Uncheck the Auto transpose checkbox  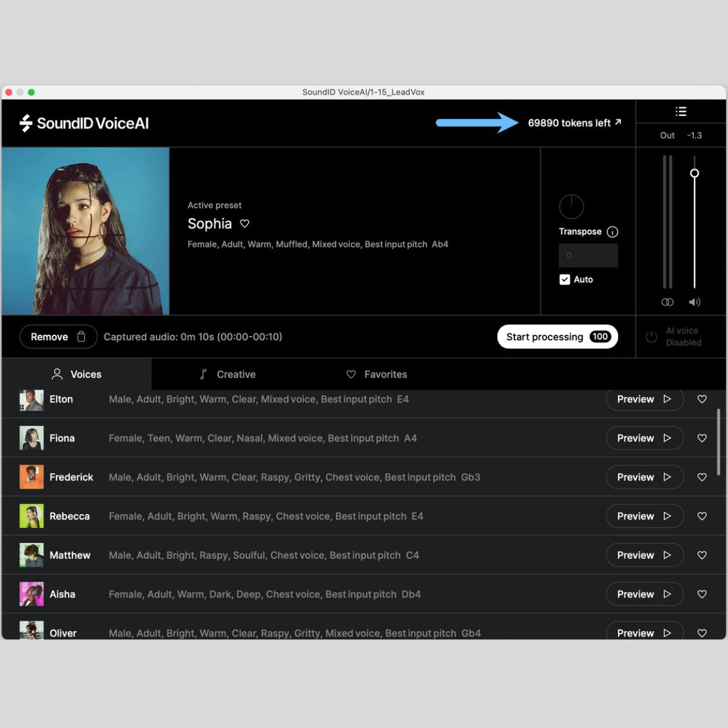pyautogui.click(x=565, y=280)
